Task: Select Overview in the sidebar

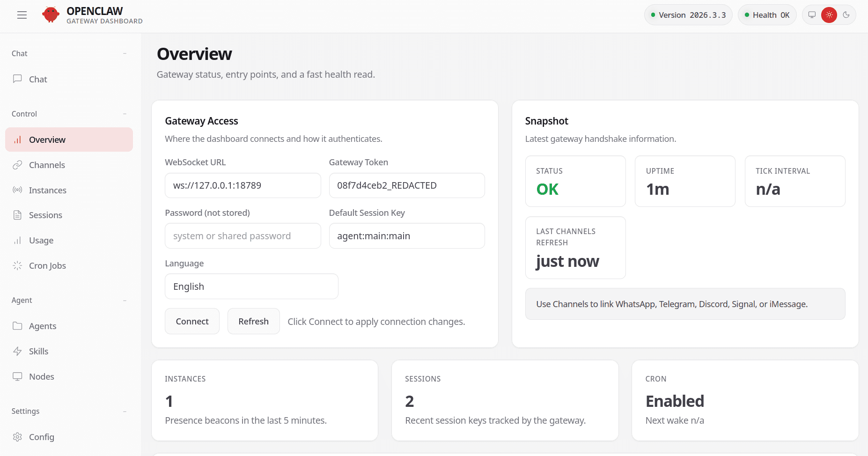Action: click(x=69, y=140)
